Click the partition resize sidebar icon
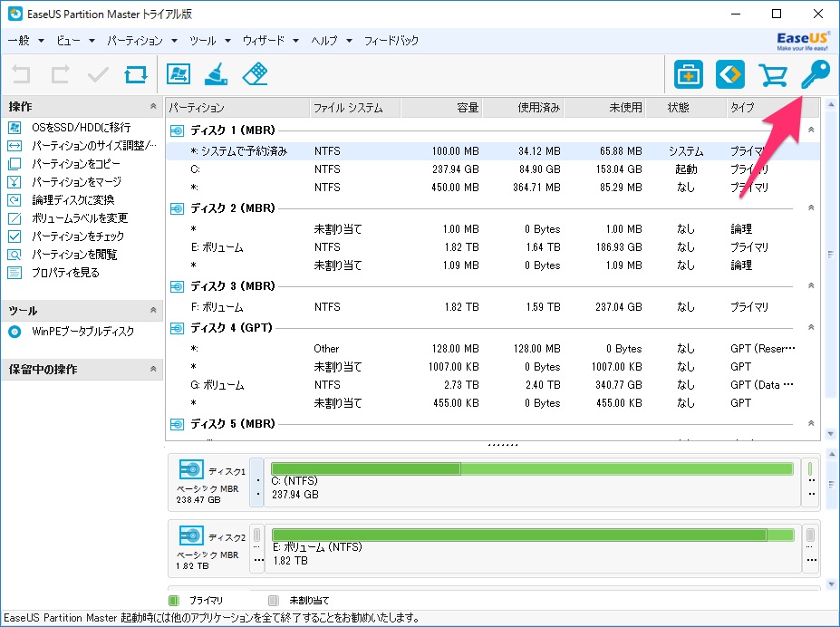 click(x=14, y=146)
